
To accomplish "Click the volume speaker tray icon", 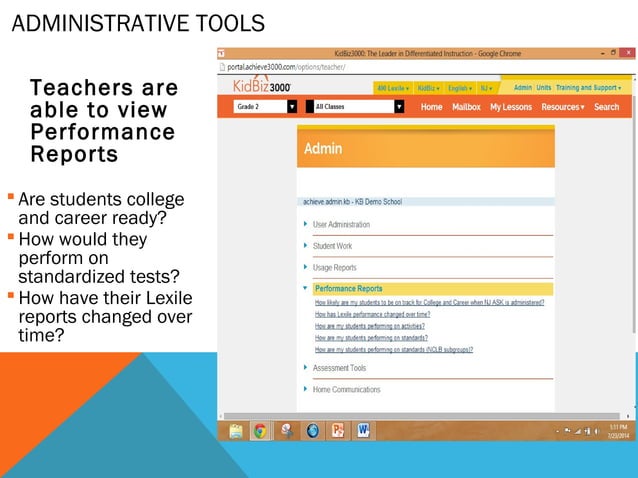I will coord(597,431).
